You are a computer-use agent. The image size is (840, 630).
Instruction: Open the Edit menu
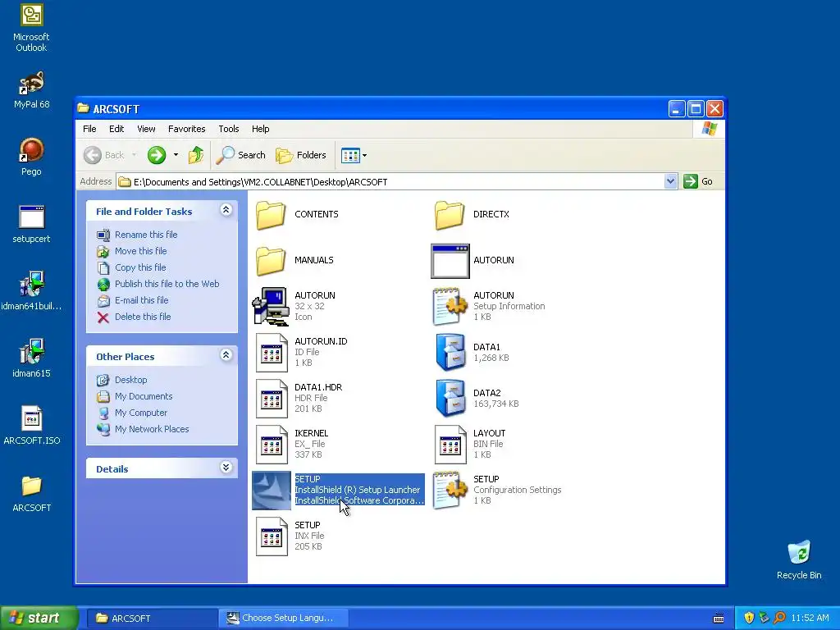pyautogui.click(x=116, y=129)
